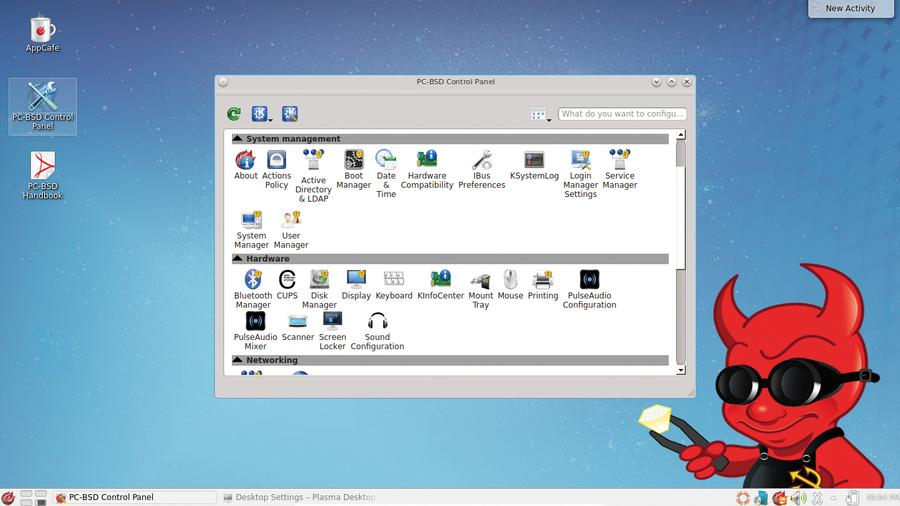900x506 pixels.
Task: Launch the Boot Manager
Action: coord(354,169)
